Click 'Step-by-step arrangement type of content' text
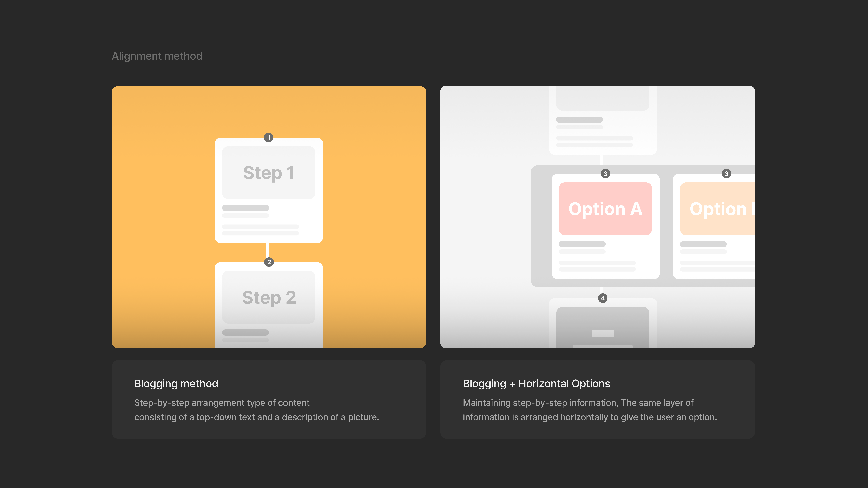The height and width of the screenshot is (488, 868). (x=222, y=403)
